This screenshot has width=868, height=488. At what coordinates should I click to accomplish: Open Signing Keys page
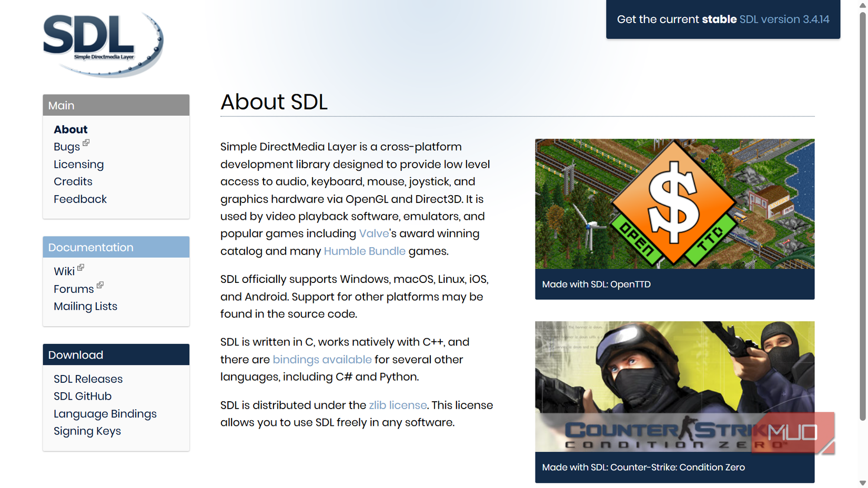87,431
